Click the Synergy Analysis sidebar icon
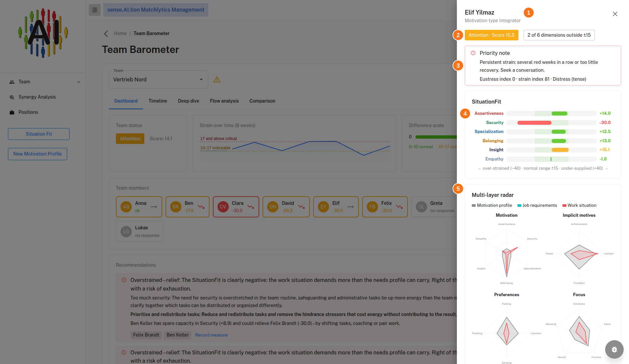Viewport: 629px width, 364px height. (12, 97)
